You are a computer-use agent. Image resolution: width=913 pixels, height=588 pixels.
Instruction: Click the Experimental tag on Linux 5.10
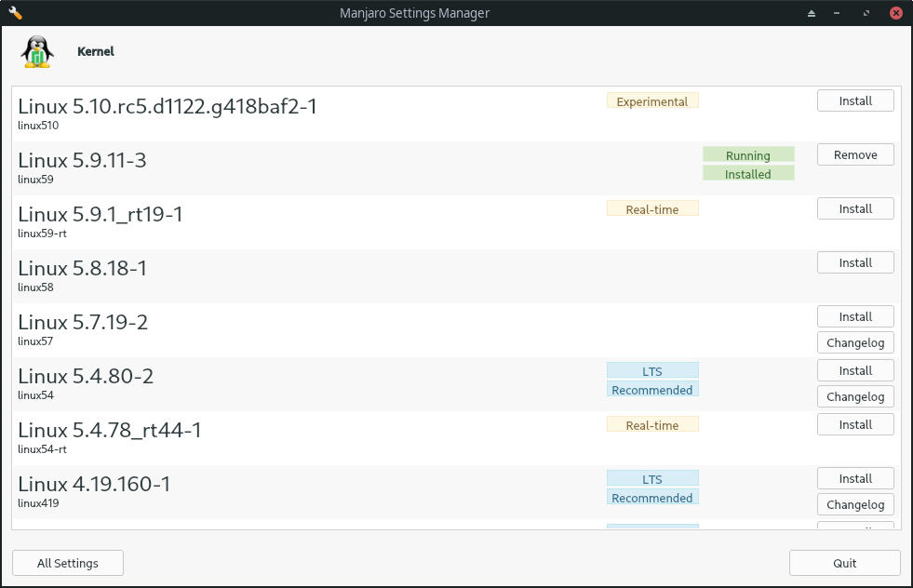[652, 101]
